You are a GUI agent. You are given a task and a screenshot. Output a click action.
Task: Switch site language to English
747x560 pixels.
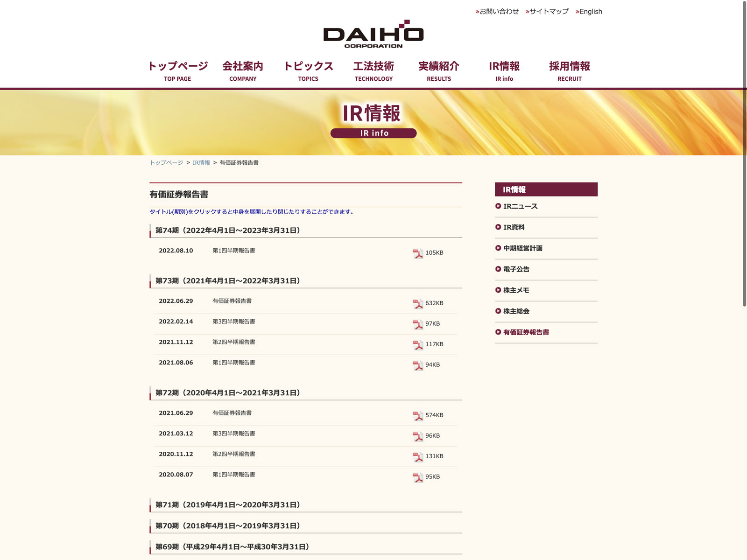(590, 12)
